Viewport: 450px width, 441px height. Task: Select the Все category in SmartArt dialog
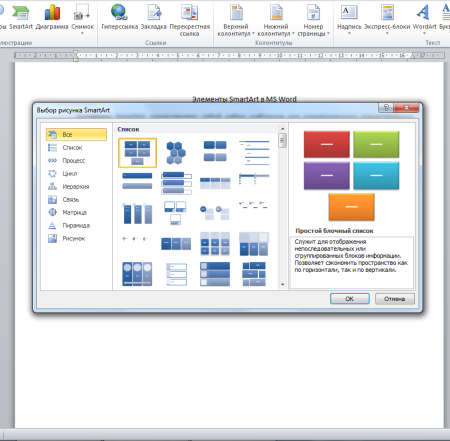(x=76, y=134)
